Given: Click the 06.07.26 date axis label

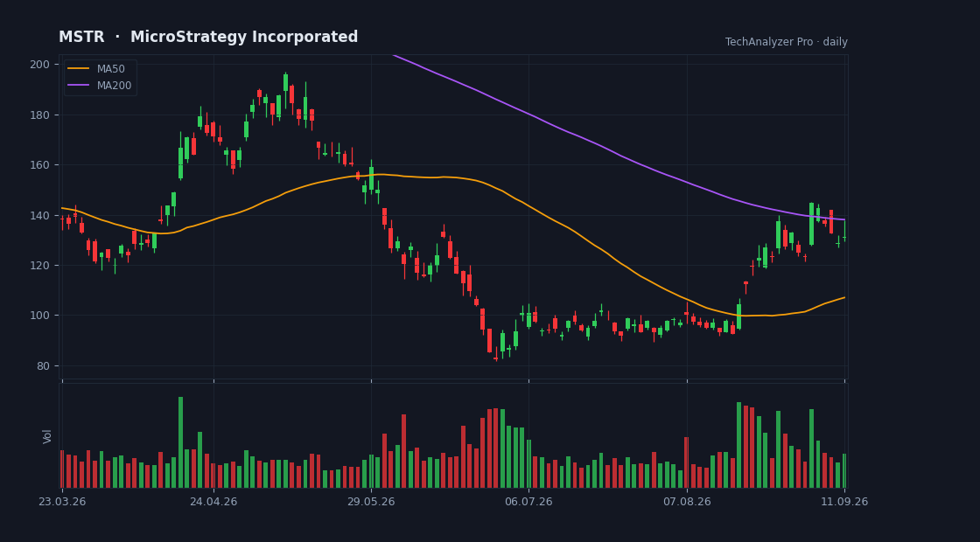Looking at the screenshot, I should pyautogui.click(x=528, y=502).
